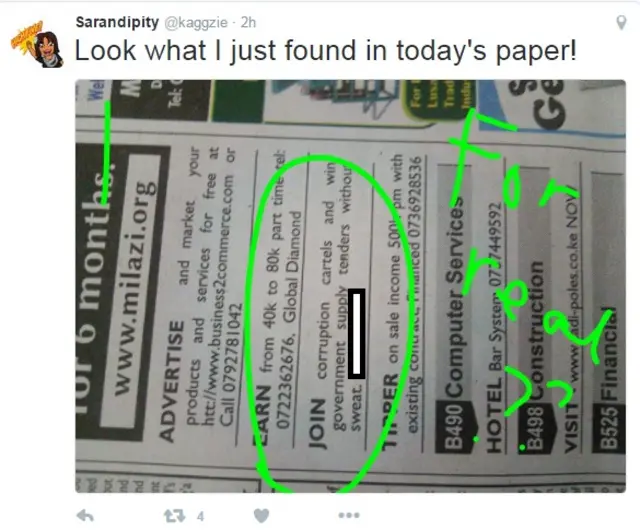Open the attached newspaper photo

[350, 286]
